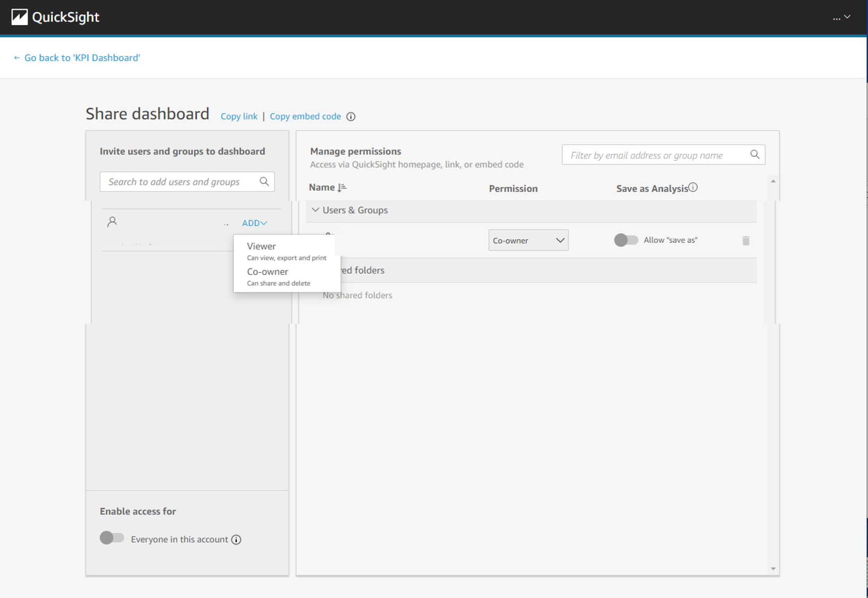Toggle Allow "save as" switch

point(626,240)
